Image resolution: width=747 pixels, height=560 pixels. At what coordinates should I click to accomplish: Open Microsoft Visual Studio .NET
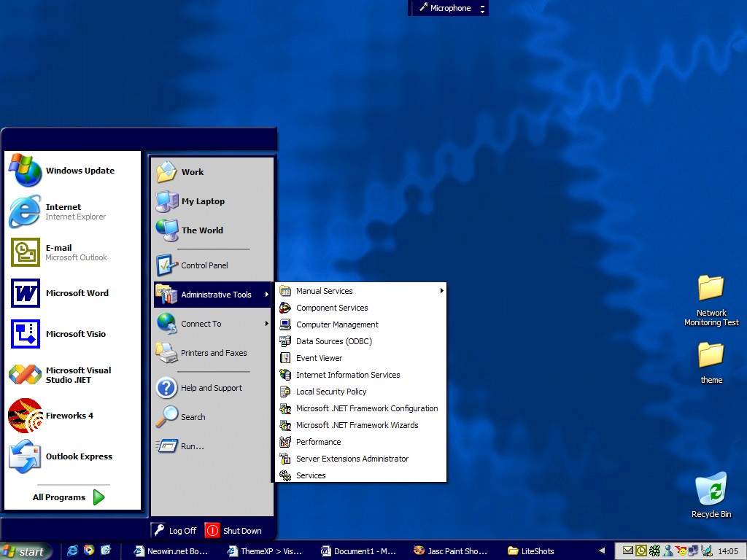pyautogui.click(x=72, y=375)
